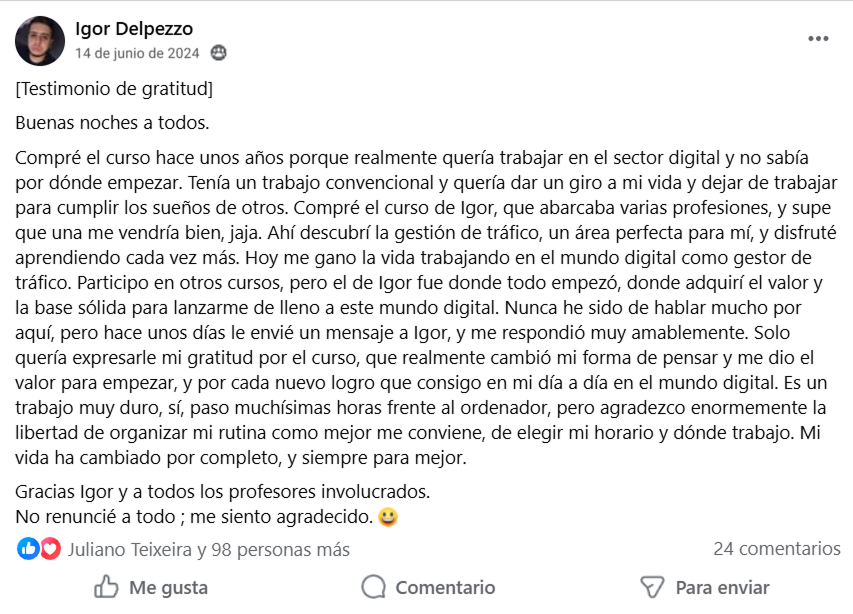Click the red heart reaction icon

tap(50, 548)
